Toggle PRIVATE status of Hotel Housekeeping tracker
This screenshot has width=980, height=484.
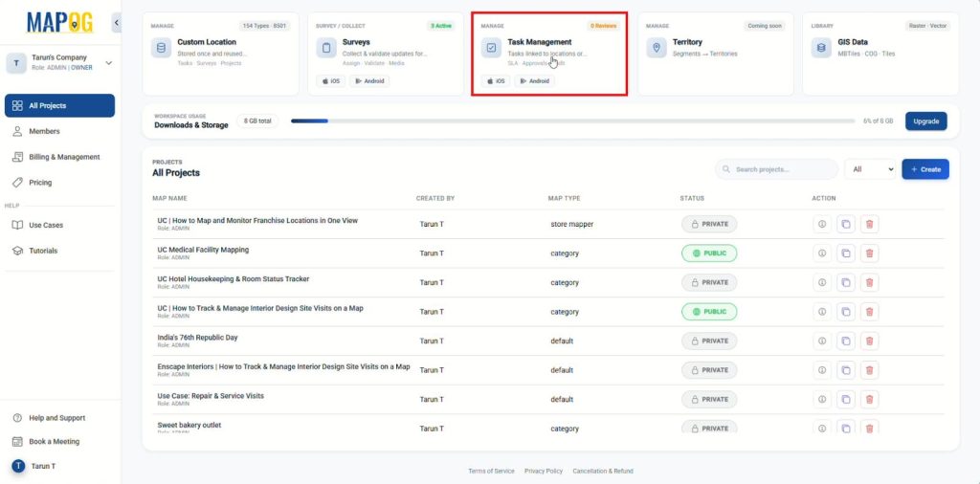[x=709, y=282]
